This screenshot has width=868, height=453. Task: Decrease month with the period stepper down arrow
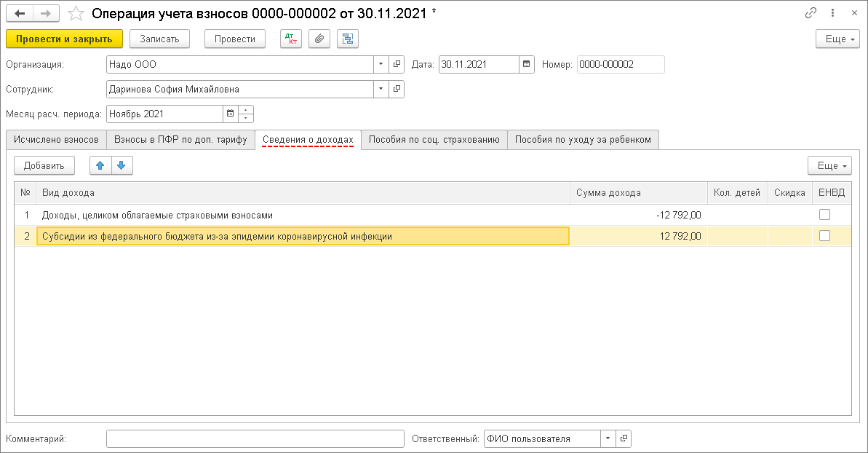(x=246, y=118)
